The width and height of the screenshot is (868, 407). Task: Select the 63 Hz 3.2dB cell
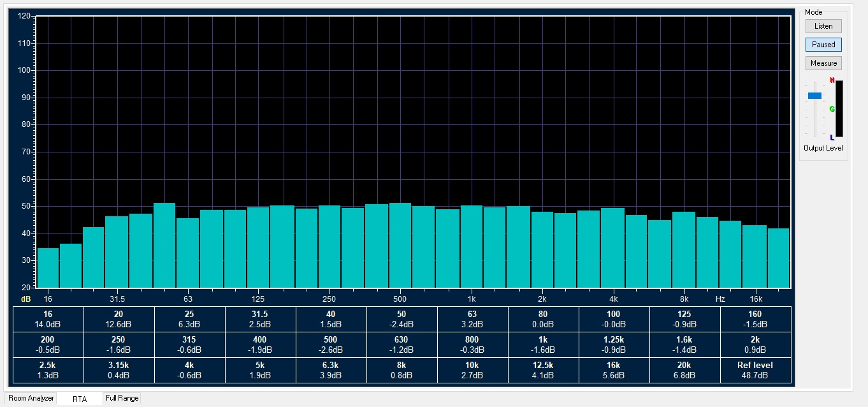click(472, 319)
